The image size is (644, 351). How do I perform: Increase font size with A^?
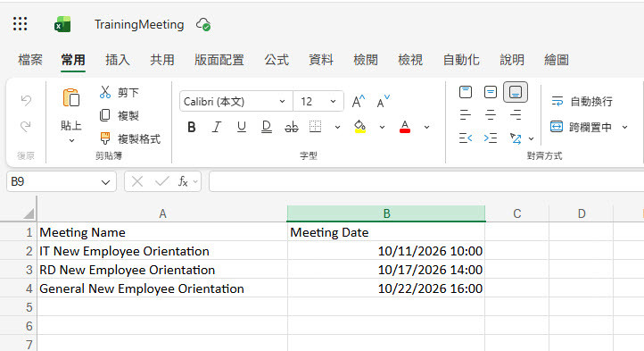click(359, 101)
